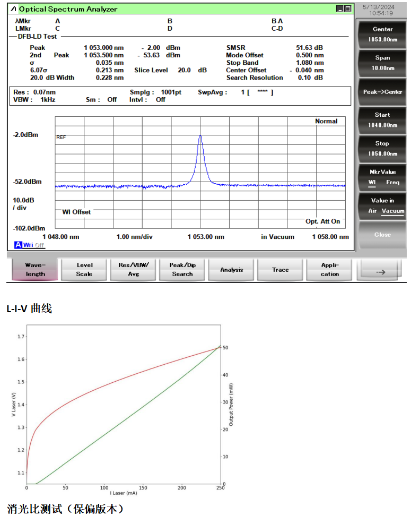The height and width of the screenshot is (515, 420).
Task: Open the Stop 1058.00nm setting
Action: point(382,148)
